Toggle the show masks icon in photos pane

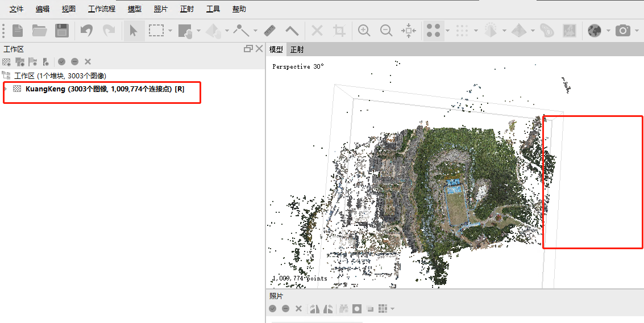[x=357, y=308]
